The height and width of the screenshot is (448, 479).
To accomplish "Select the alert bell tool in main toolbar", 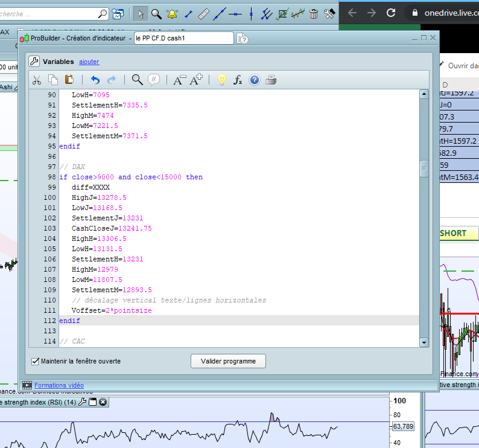I will [x=172, y=13].
